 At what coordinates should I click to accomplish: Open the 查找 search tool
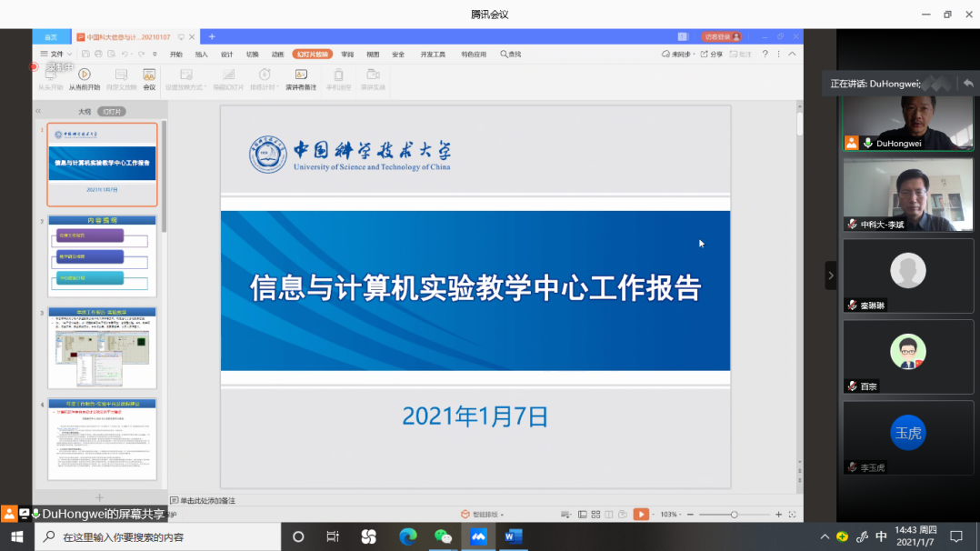(x=511, y=55)
